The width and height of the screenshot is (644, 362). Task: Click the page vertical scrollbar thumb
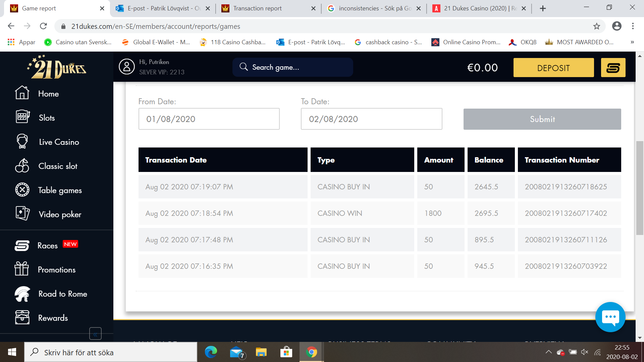point(640,188)
